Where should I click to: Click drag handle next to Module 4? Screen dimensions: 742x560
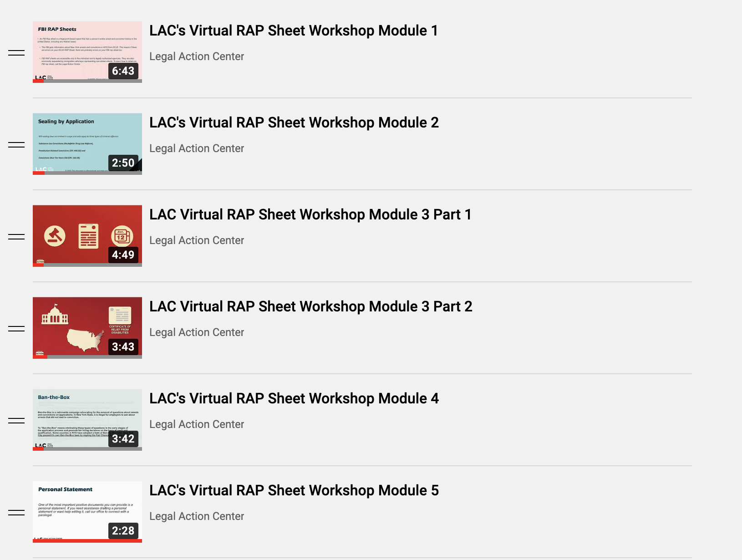coord(16,421)
